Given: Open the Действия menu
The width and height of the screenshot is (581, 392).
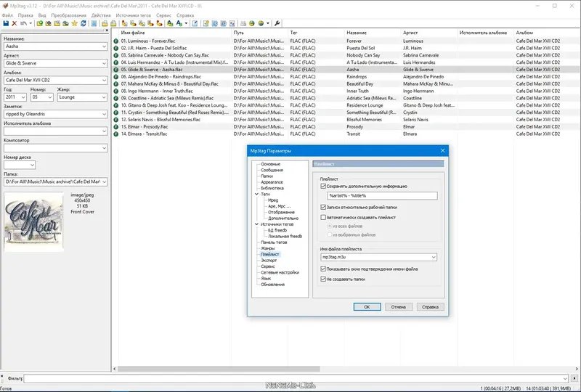Looking at the screenshot, I should [101, 15].
